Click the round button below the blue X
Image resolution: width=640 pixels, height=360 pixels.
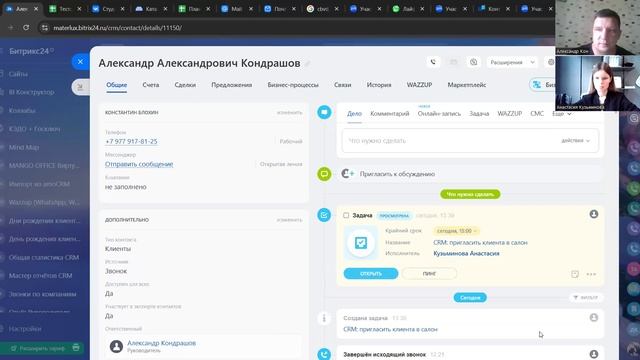point(80,87)
